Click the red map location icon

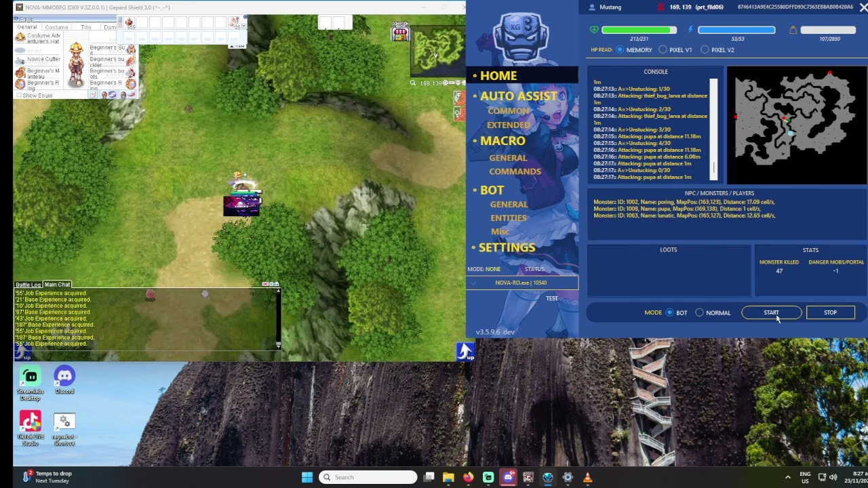[661, 7]
